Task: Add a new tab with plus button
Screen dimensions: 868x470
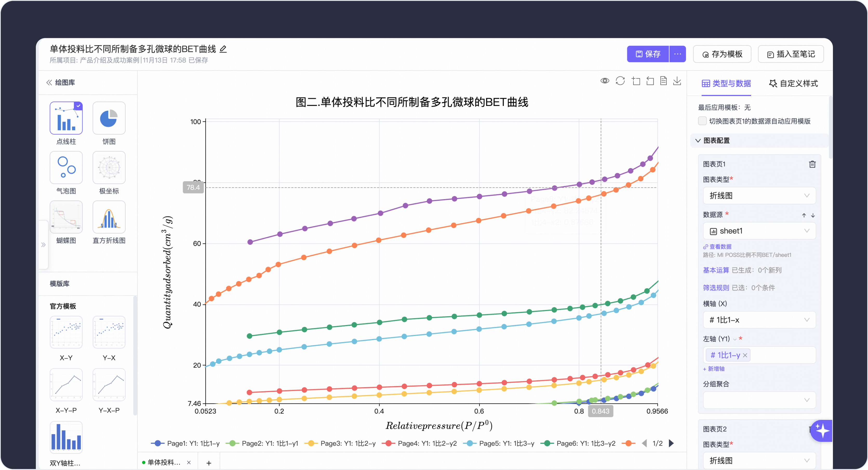Action: pos(209,463)
